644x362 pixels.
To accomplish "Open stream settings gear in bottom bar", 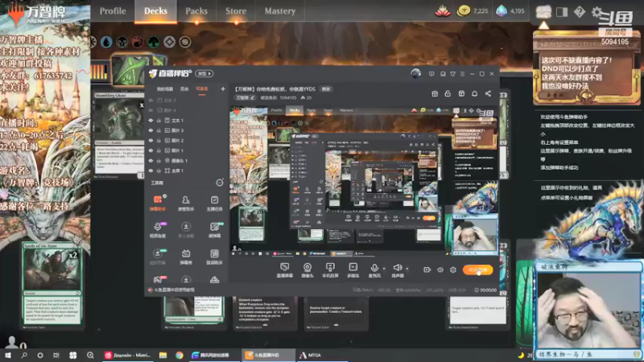I will tap(453, 269).
